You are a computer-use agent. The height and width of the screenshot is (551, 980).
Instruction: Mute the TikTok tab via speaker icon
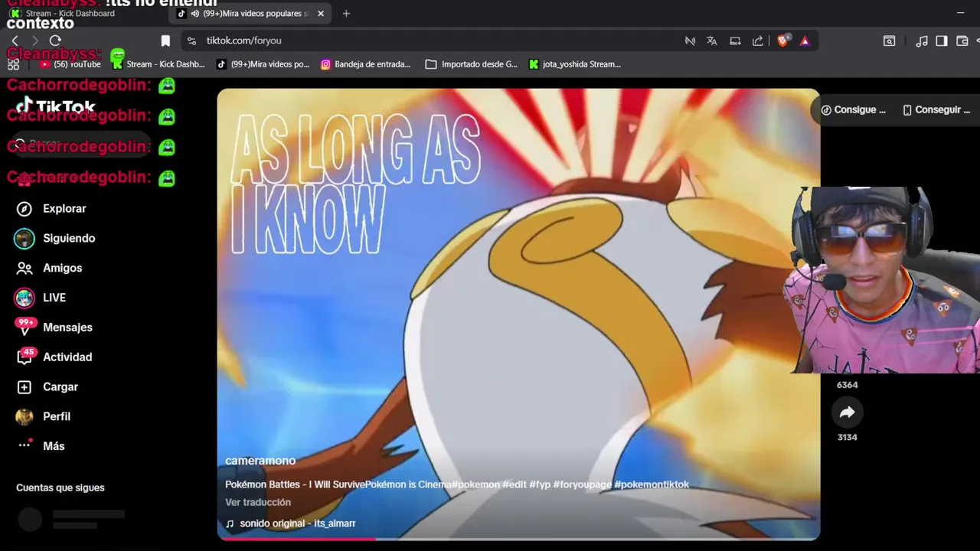pos(195,13)
